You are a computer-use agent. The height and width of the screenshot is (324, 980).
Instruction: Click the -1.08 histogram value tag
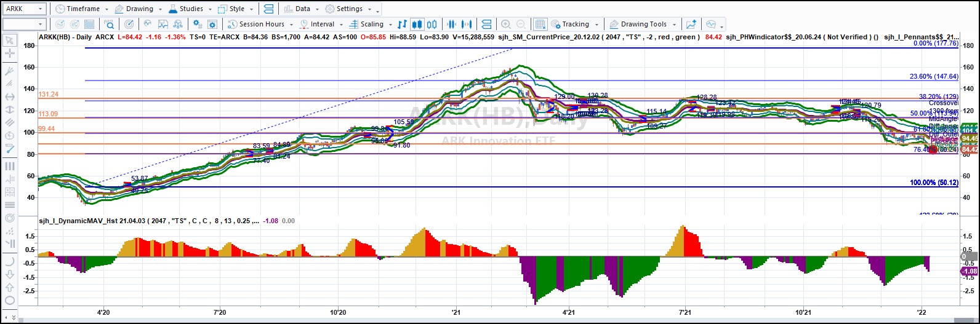(x=970, y=271)
